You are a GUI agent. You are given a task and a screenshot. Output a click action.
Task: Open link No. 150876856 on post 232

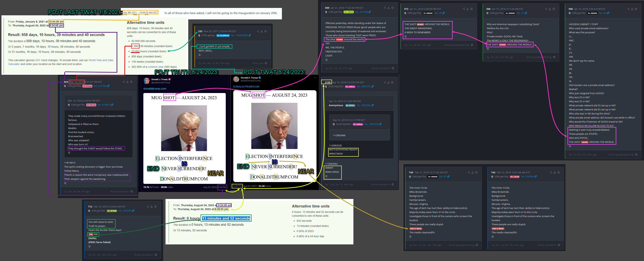[x=241, y=35]
